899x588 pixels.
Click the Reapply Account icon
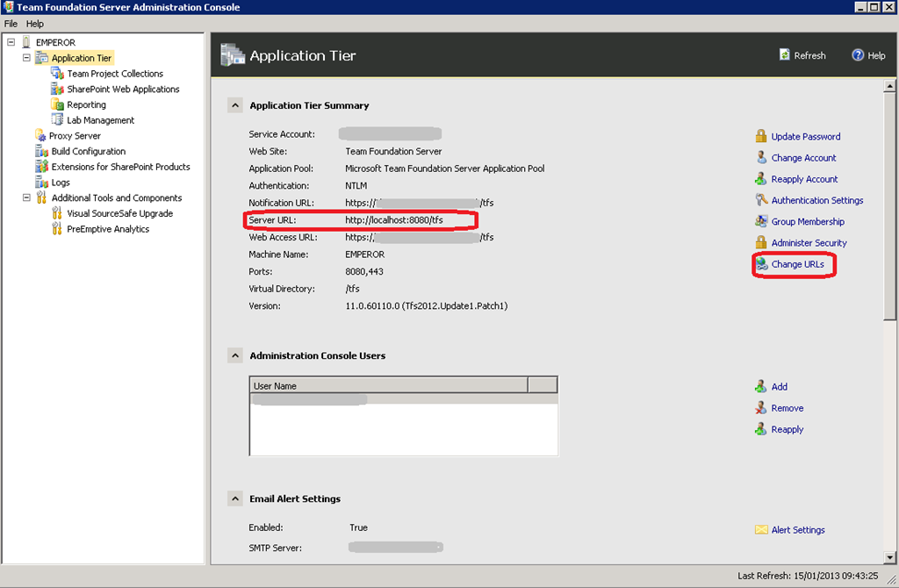click(x=761, y=179)
